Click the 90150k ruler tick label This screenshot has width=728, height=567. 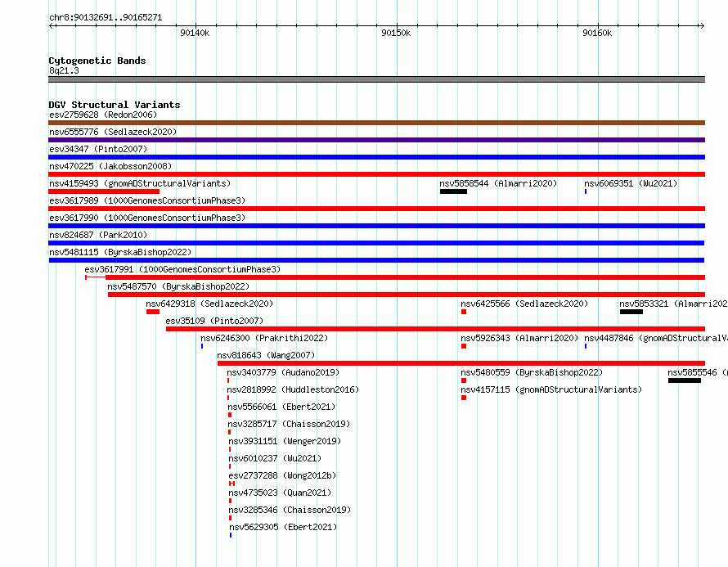point(396,33)
